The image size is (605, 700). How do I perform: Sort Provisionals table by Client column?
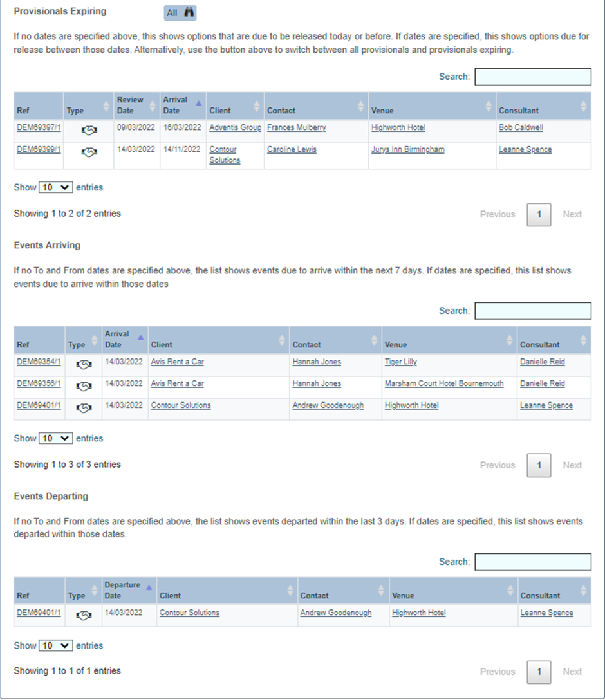(235, 106)
